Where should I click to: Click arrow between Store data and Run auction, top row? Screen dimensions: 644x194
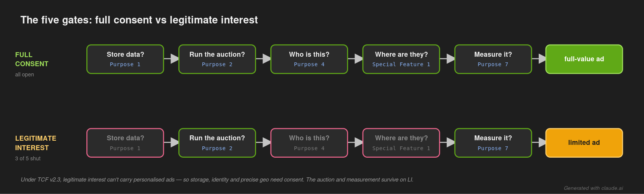coord(171,59)
